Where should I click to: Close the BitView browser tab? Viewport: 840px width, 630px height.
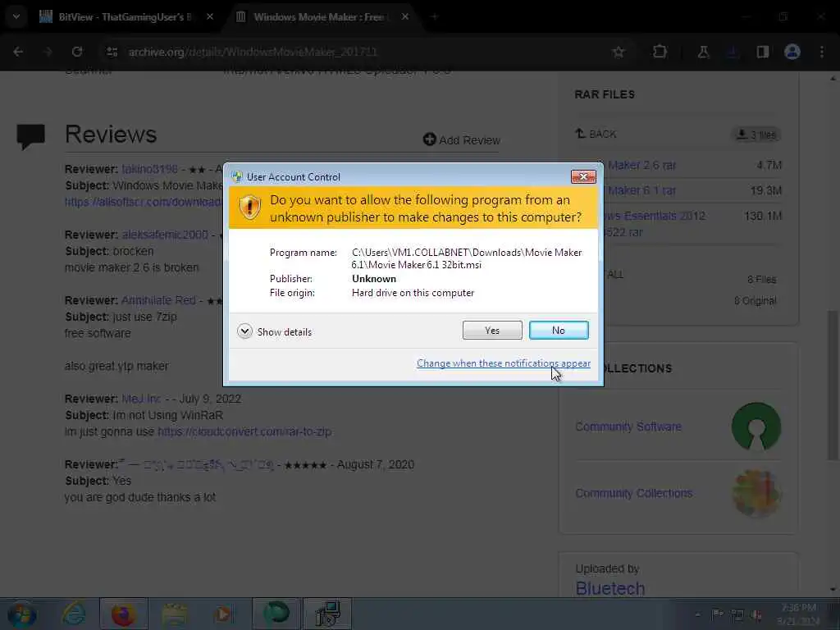coord(210,17)
